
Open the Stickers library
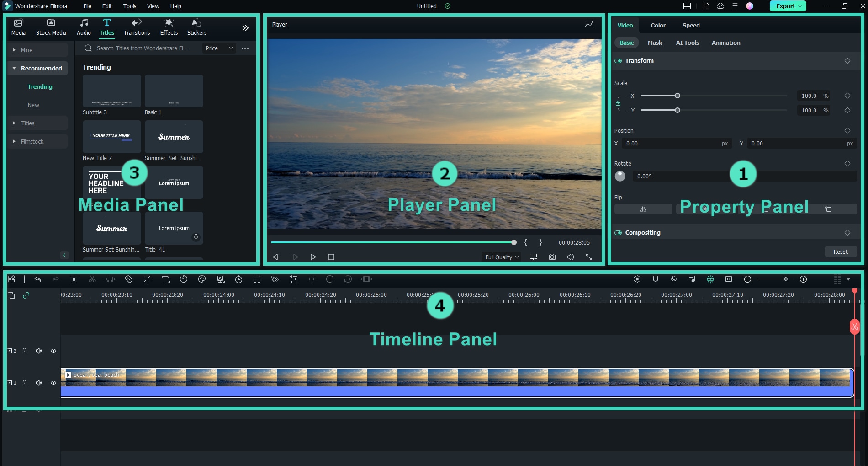tap(196, 27)
